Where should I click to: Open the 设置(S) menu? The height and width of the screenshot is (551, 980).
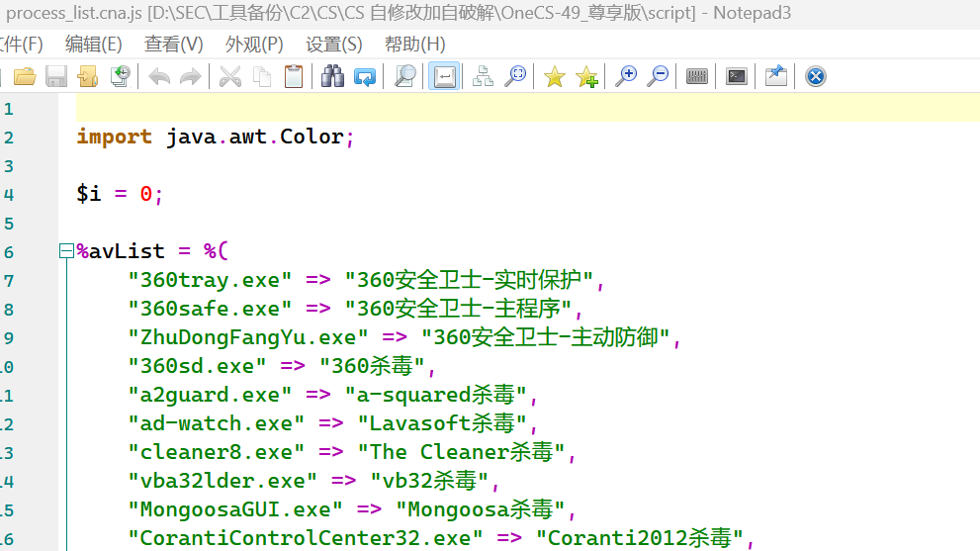point(333,45)
